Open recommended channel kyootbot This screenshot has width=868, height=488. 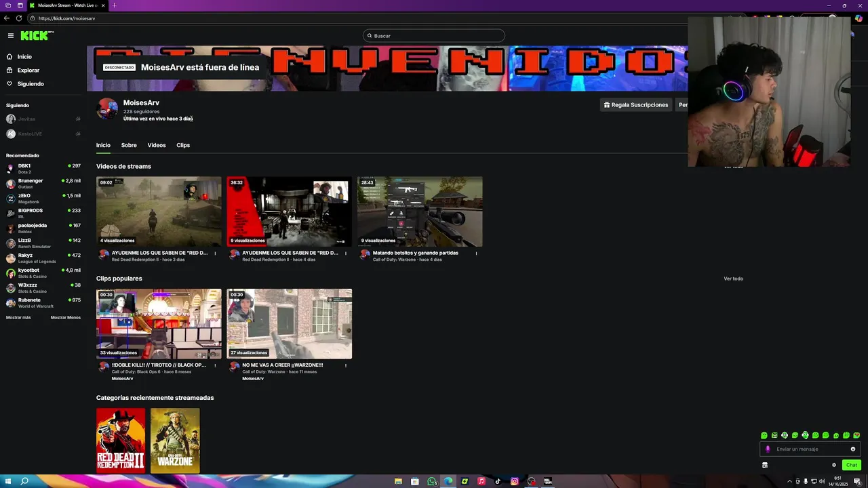(43, 273)
